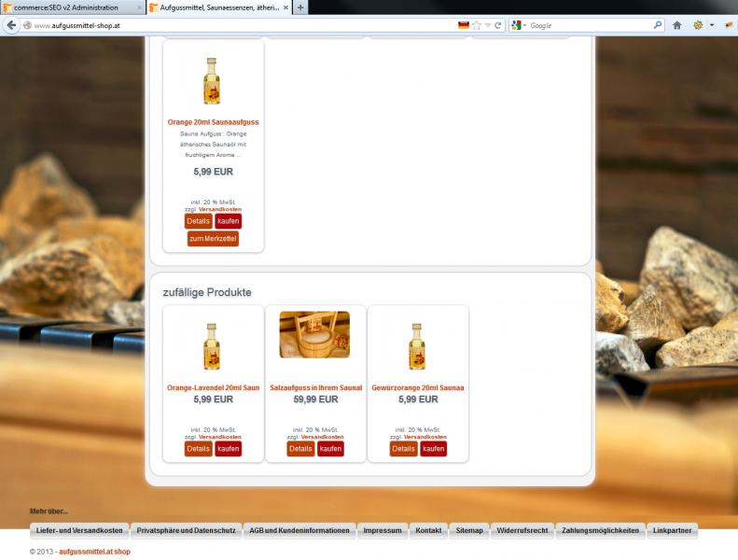Click kaufen for Salzaufguss product
The image size is (738, 560).
pos(330,449)
